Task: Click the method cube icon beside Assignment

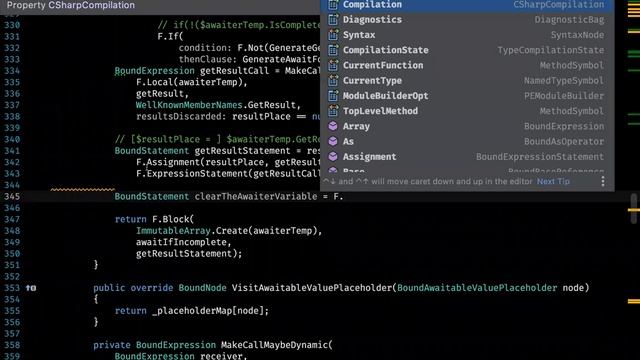Action: click(333, 156)
